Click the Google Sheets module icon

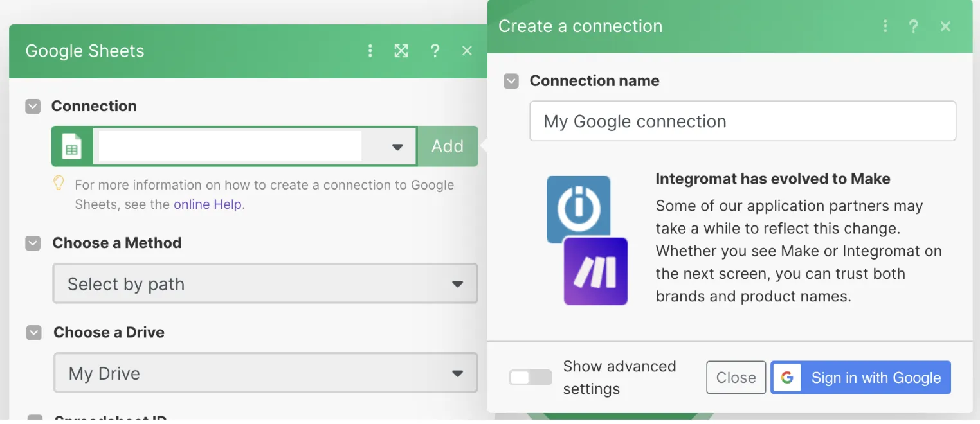(x=71, y=146)
